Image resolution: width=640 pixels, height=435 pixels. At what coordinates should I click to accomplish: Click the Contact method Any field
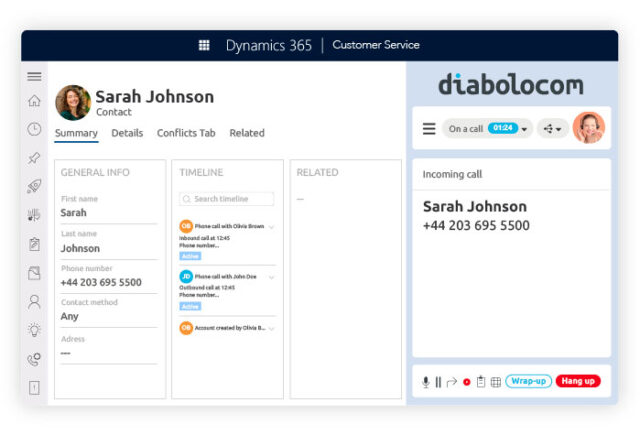coord(109,316)
